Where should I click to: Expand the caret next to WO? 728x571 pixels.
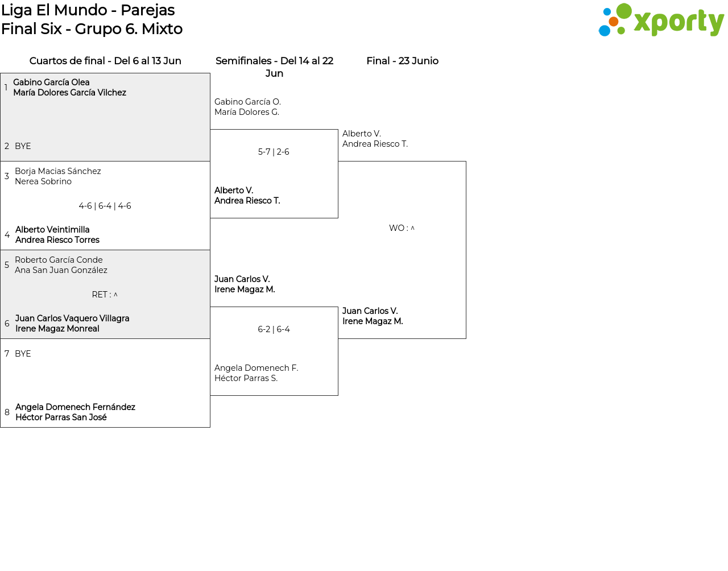413,228
